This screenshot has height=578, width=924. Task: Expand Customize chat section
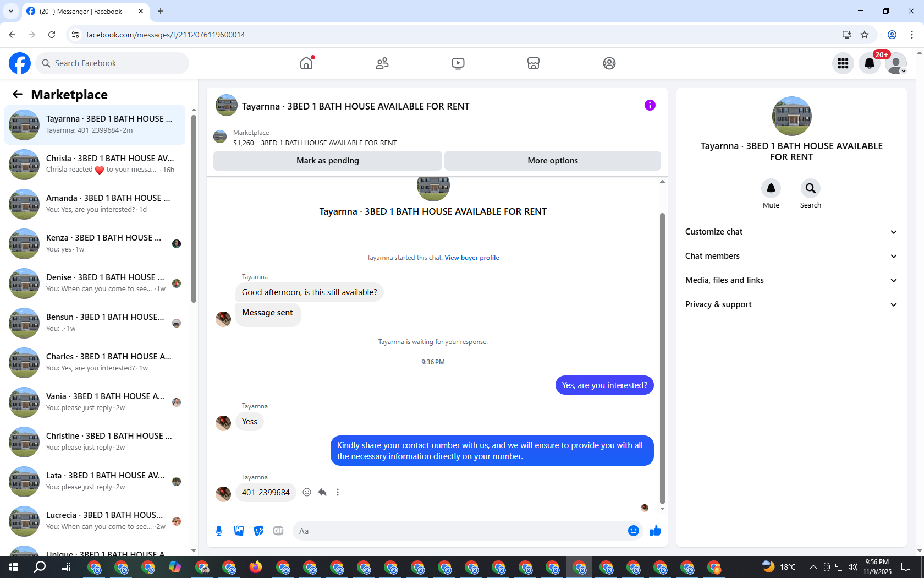791,232
